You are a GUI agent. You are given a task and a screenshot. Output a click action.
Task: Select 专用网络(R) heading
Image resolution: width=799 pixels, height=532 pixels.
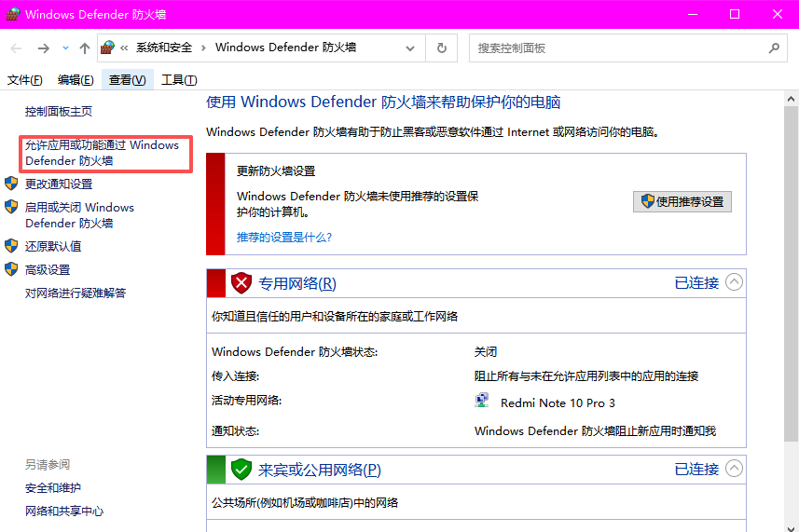[x=297, y=283]
